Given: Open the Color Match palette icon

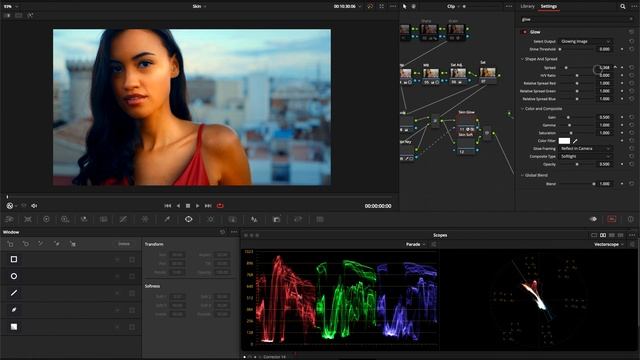Looking at the screenshot, I should (28, 219).
